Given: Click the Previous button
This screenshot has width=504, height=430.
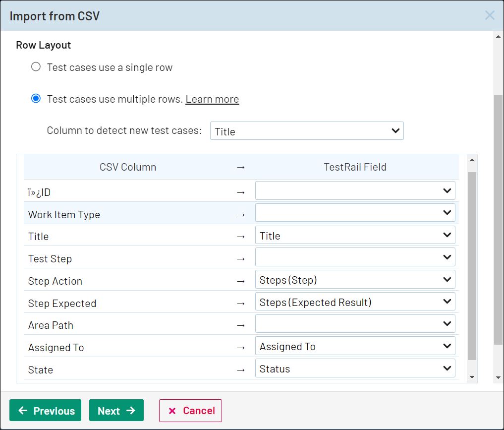Looking at the screenshot, I should pos(45,410).
